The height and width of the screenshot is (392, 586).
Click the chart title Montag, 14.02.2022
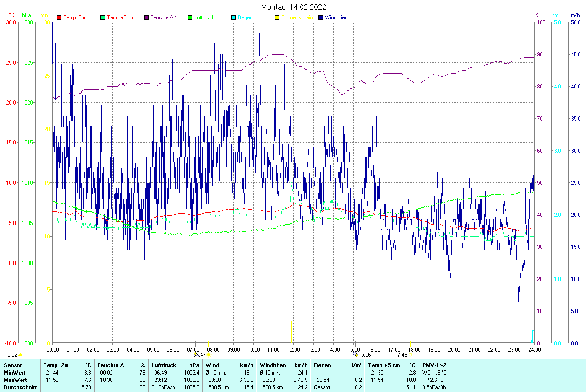294,7
